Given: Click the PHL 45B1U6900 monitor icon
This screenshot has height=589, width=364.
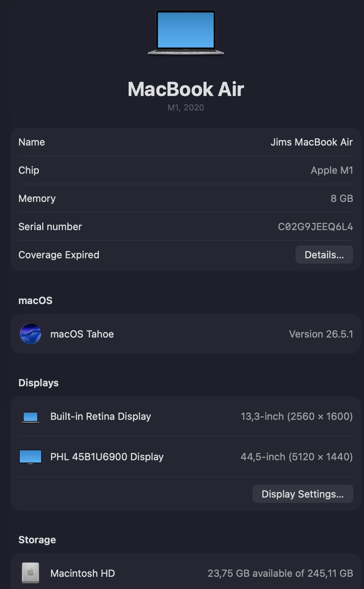Looking at the screenshot, I should [30, 457].
